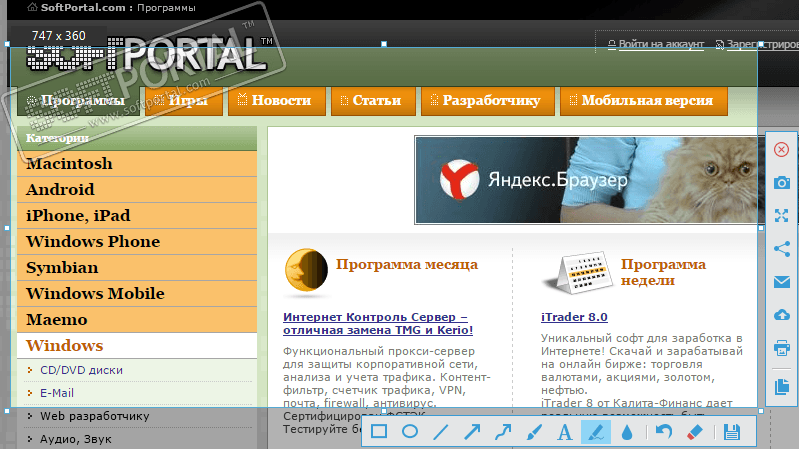Viewport: 799px width, 449px height.
Task: Print the screenshot
Action: pos(782,348)
